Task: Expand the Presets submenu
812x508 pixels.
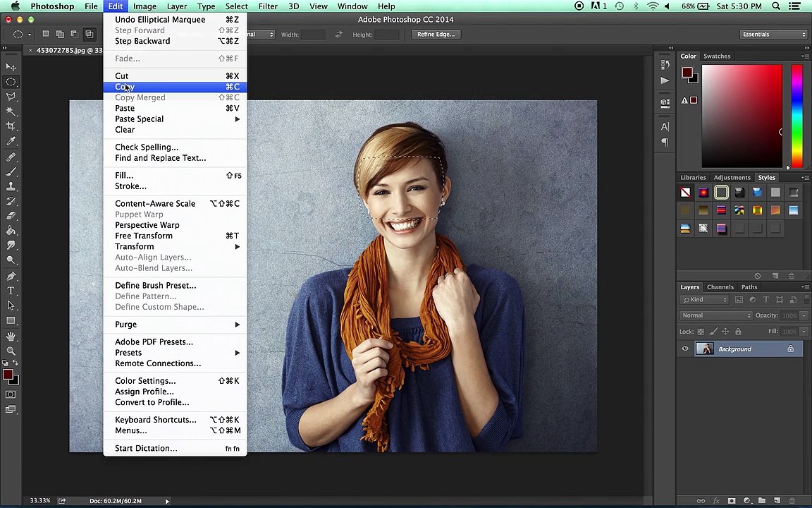Action: point(175,353)
